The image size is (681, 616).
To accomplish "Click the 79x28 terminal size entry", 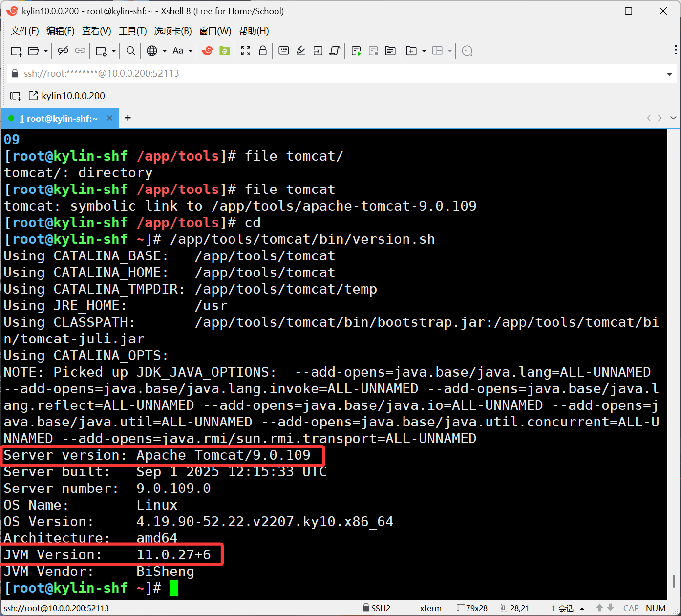I will point(472,608).
